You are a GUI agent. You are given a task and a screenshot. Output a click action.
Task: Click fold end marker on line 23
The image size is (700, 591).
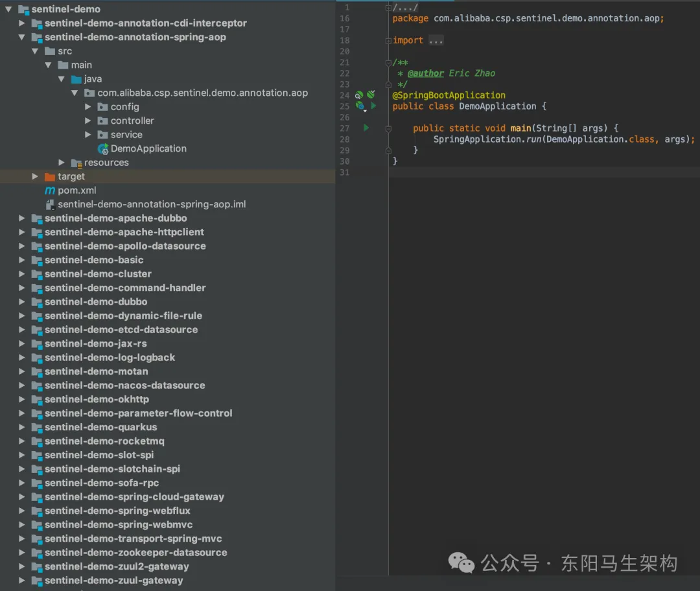tap(388, 84)
